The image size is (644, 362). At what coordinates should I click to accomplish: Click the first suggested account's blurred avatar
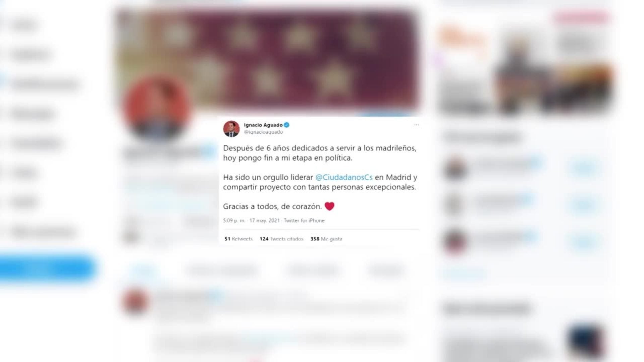[x=454, y=168]
